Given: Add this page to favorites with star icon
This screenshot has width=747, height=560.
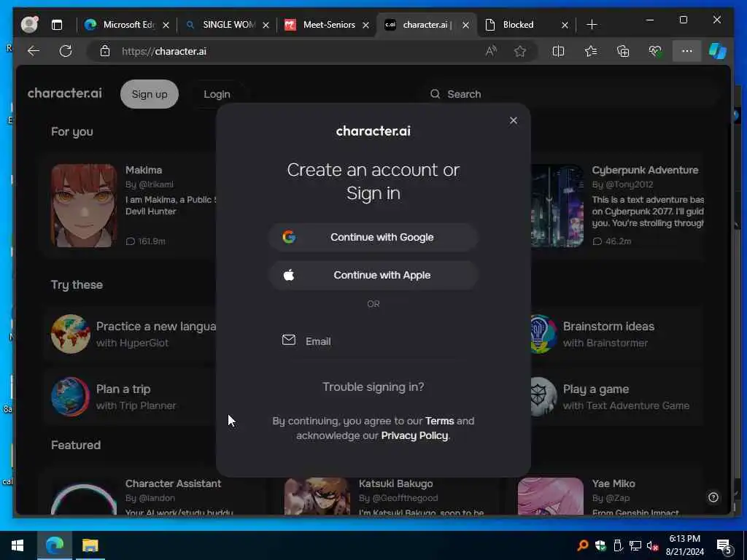Looking at the screenshot, I should point(519,51).
